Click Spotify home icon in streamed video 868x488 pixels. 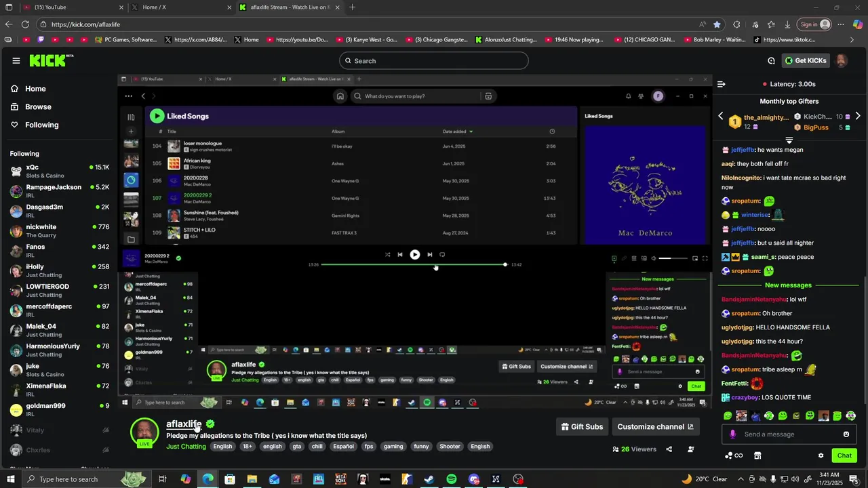pyautogui.click(x=340, y=96)
